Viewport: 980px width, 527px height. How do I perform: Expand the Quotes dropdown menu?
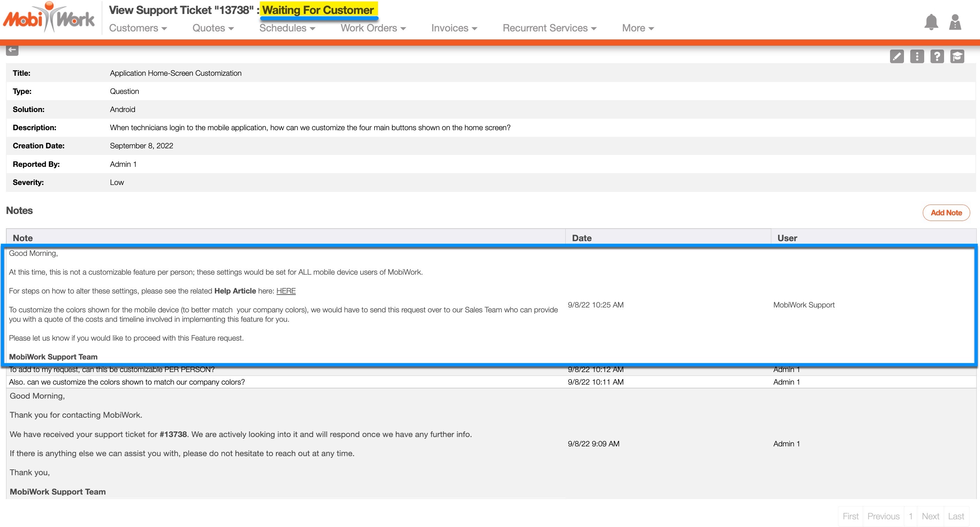(x=213, y=28)
